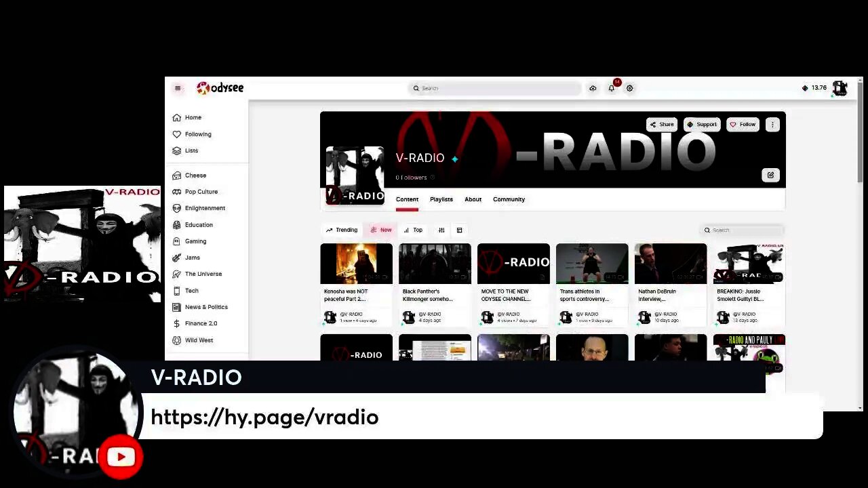Click the Share button on the channel banner
This screenshot has width=868, height=488.
[662, 124]
